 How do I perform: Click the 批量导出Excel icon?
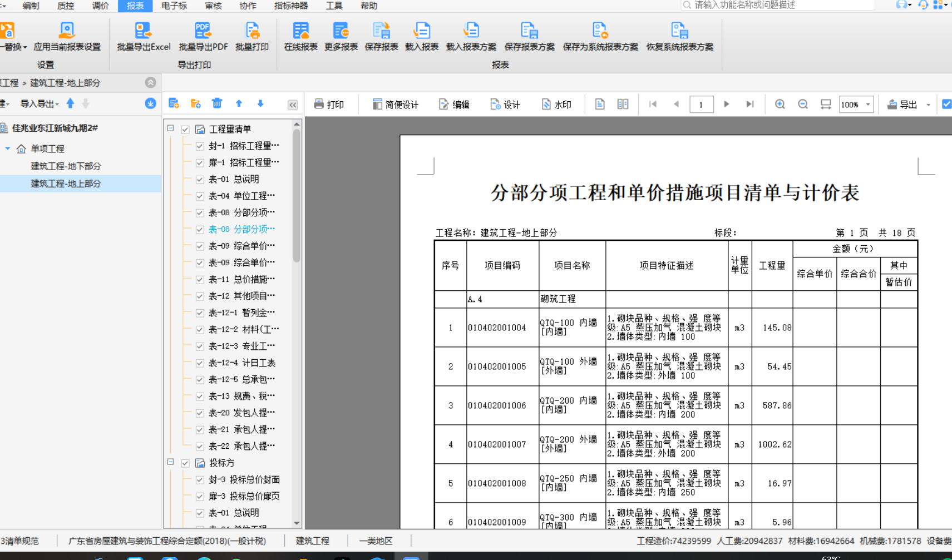[x=143, y=30]
